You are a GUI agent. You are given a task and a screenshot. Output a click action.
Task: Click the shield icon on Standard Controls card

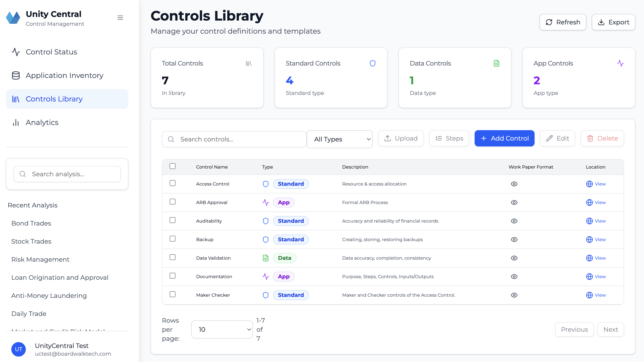372,63
